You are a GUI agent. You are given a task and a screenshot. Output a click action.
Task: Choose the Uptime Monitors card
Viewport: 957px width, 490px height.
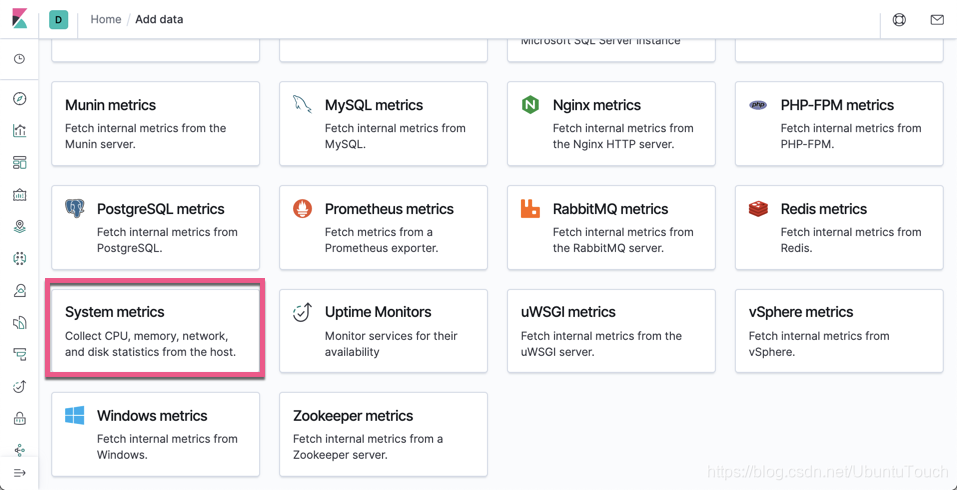(x=383, y=330)
